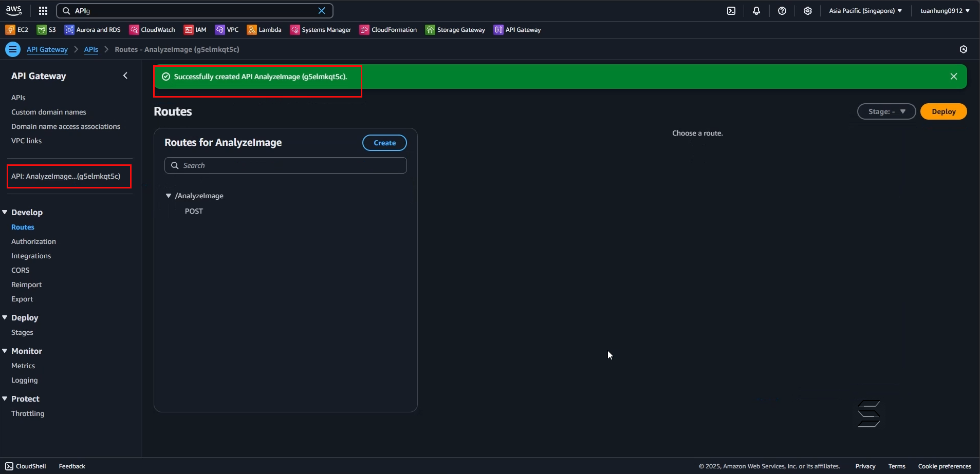This screenshot has width=980, height=474.
Task: Open Throttling under Protect
Action: point(28,413)
